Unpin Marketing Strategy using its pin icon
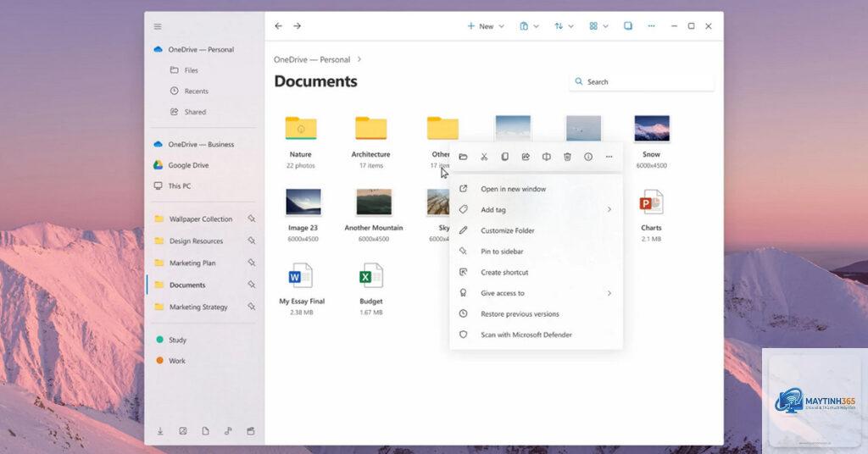Image resolution: width=868 pixels, height=454 pixels. click(251, 307)
